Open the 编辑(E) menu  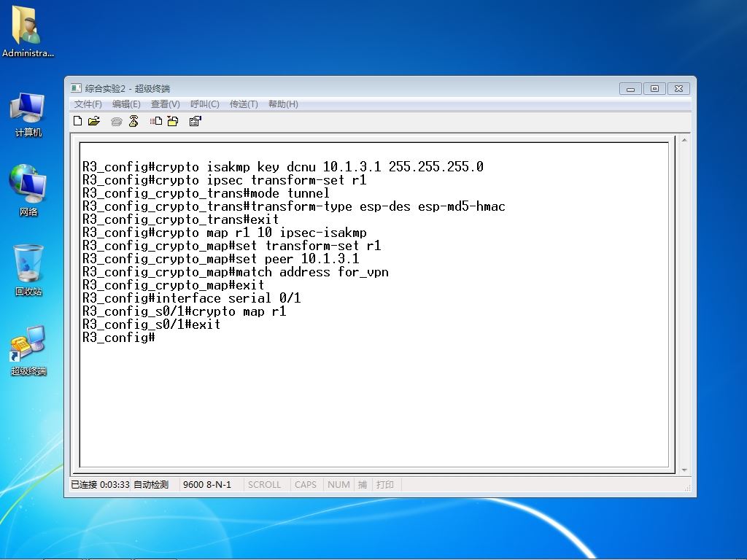(x=126, y=104)
